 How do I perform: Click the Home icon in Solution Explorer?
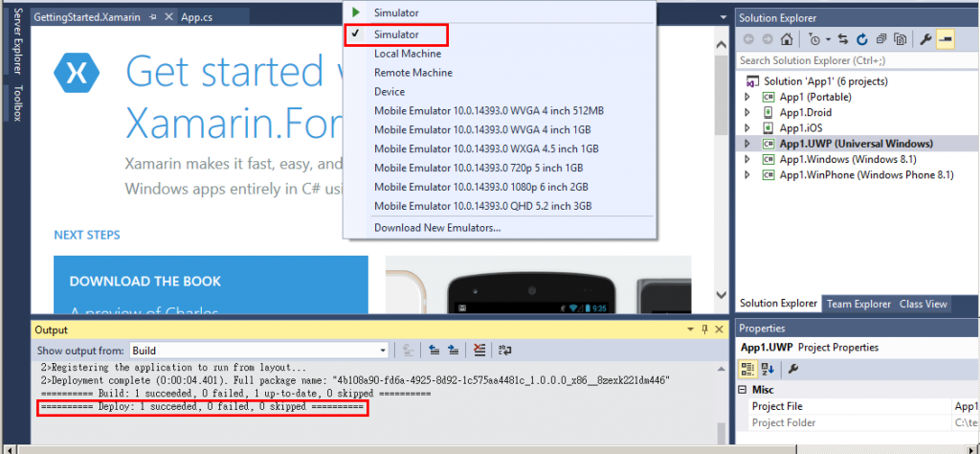(787, 40)
